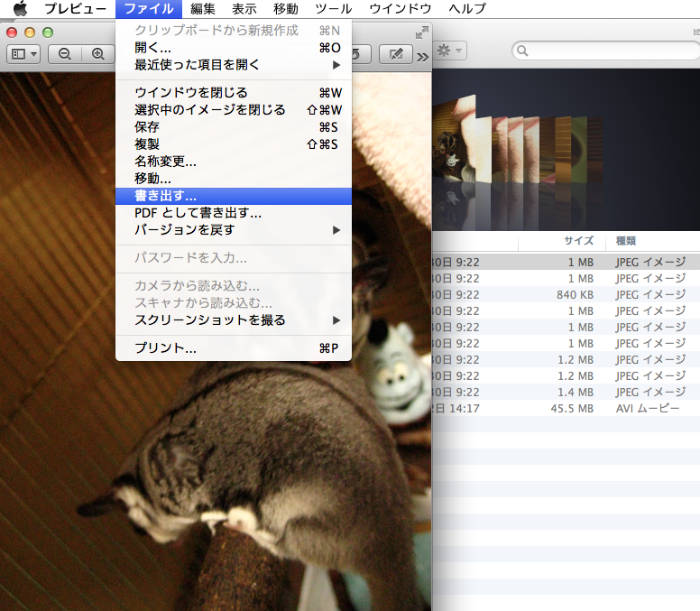
Task: Open the 移動 menu in menu bar
Action: [x=286, y=8]
